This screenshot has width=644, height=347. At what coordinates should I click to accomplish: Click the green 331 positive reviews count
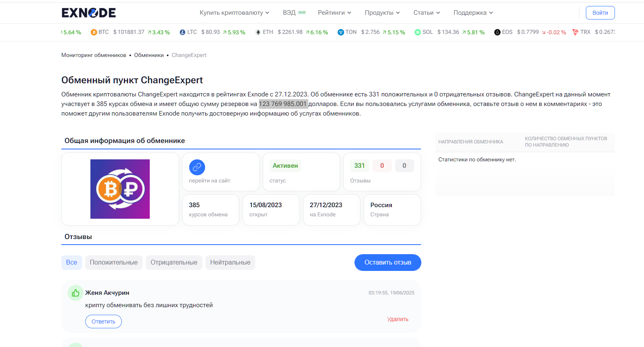coord(360,166)
